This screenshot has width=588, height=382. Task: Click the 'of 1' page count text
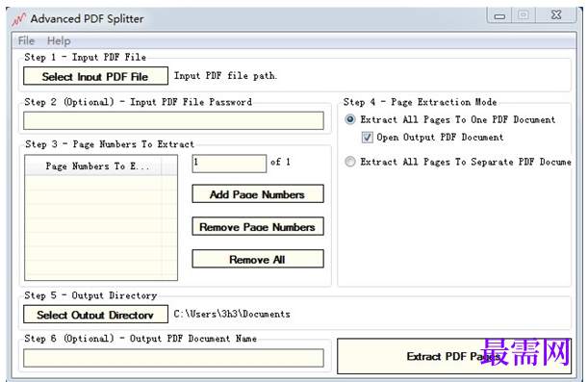click(280, 162)
